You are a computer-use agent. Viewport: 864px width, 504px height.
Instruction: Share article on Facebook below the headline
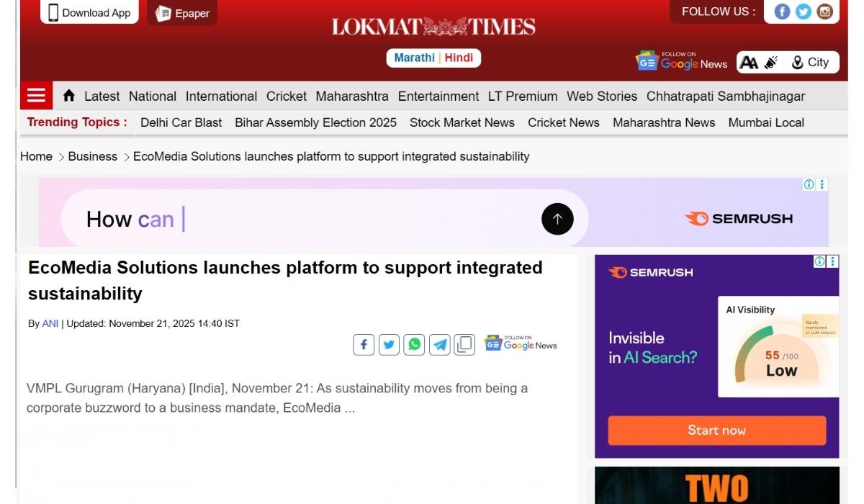click(364, 345)
